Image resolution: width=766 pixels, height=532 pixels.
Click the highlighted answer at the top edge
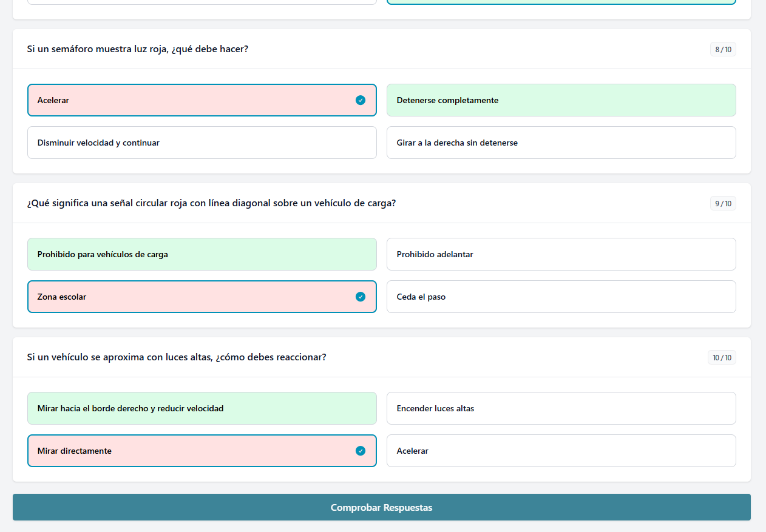tap(561, 2)
